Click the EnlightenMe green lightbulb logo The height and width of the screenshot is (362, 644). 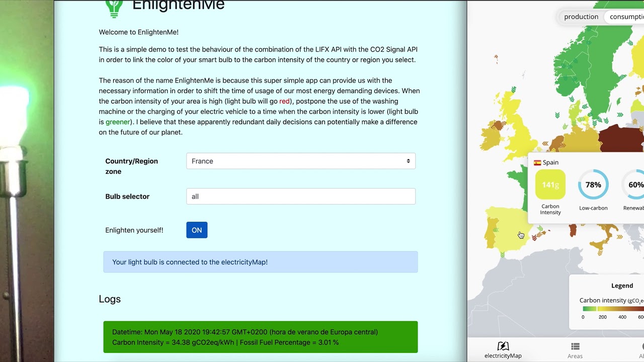click(x=114, y=9)
